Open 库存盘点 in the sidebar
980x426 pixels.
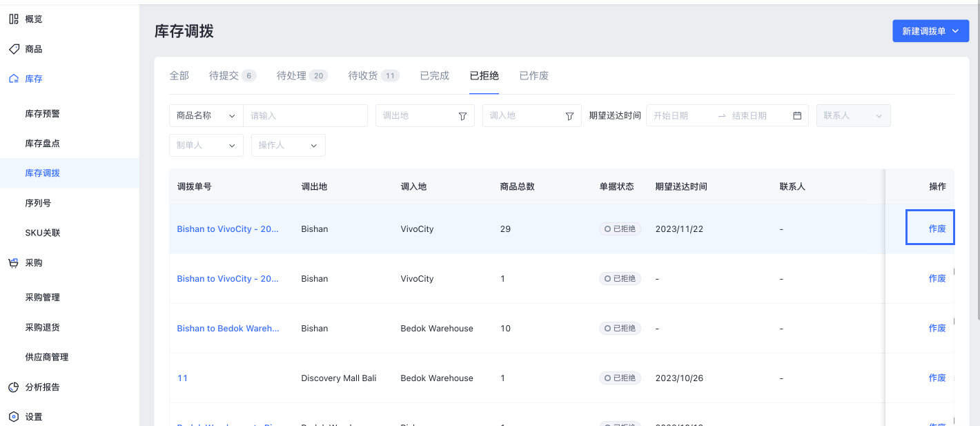tap(43, 144)
